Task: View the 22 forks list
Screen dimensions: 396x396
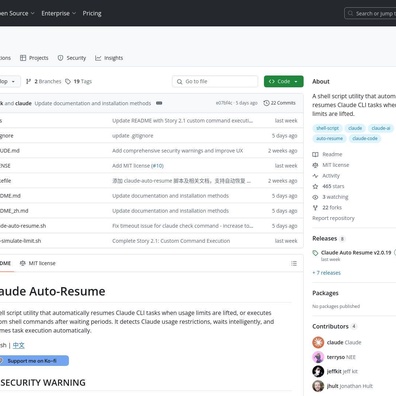Action: tap(332, 208)
